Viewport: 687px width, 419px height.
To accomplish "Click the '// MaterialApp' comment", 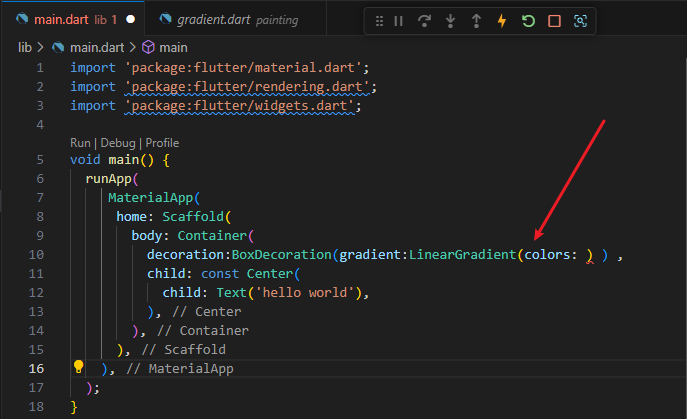I will point(180,369).
